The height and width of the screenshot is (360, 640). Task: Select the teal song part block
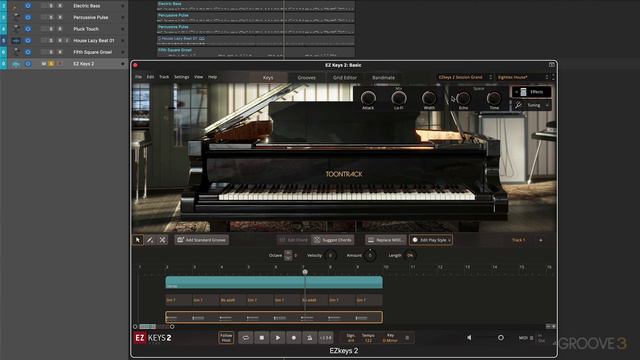[274, 282]
